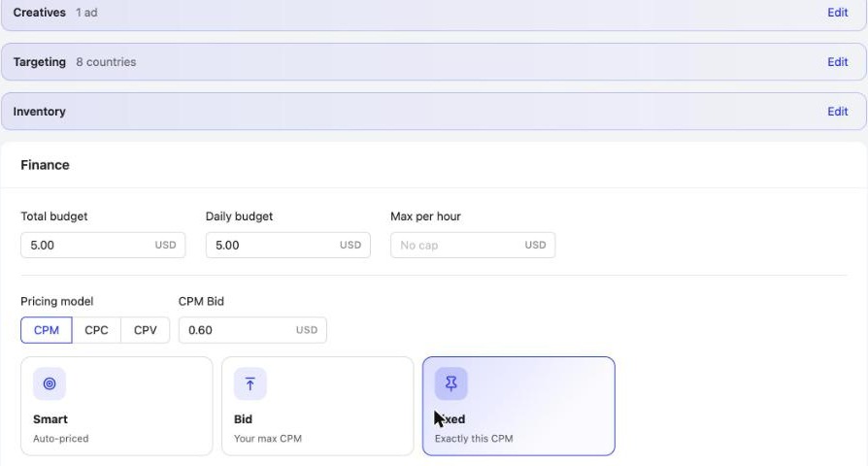Click the 'Total budget' label

pyautogui.click(x=54, y=216)
